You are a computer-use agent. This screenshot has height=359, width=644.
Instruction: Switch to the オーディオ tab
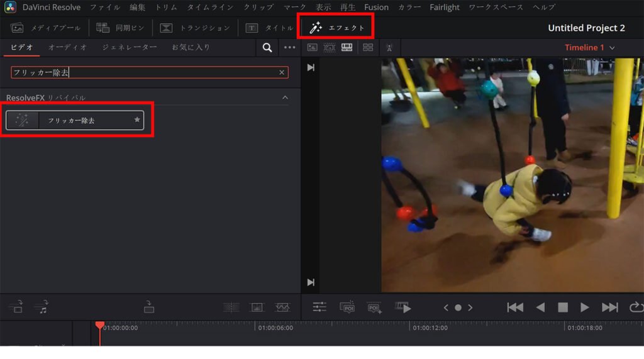coord(67,47)
